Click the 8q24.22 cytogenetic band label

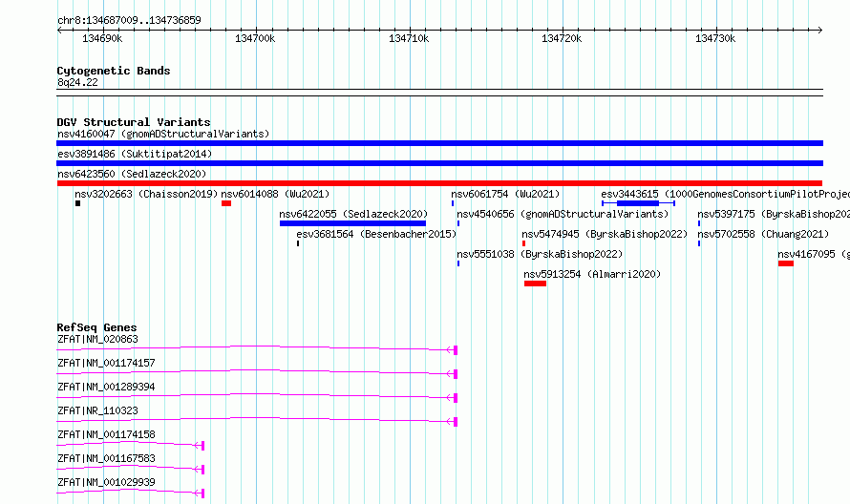coord(77,82)
